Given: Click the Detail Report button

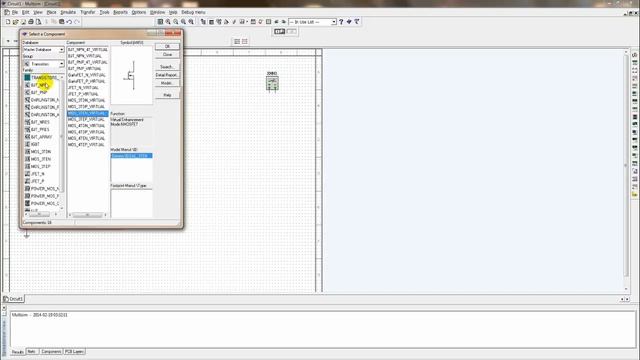Looking at the screenshot, I should pos(167,75).
